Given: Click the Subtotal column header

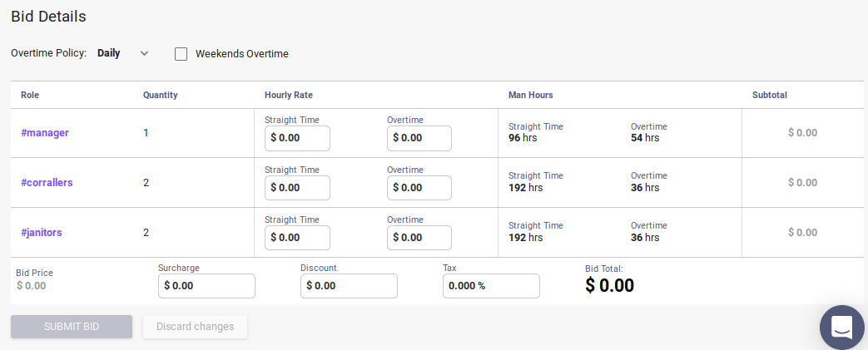Looking at the screenshot, I should click(769, 95).
